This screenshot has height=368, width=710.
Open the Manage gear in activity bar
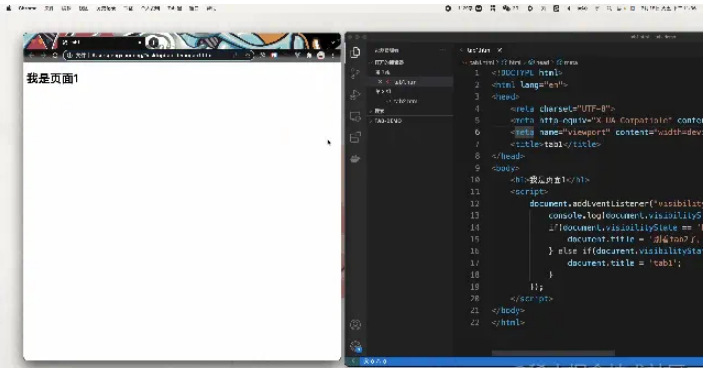(x=355, y=347)
